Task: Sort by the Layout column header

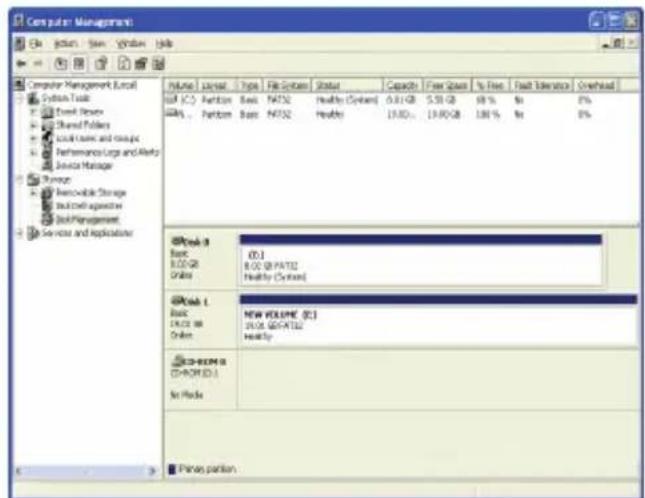Action: pos(217,86)
